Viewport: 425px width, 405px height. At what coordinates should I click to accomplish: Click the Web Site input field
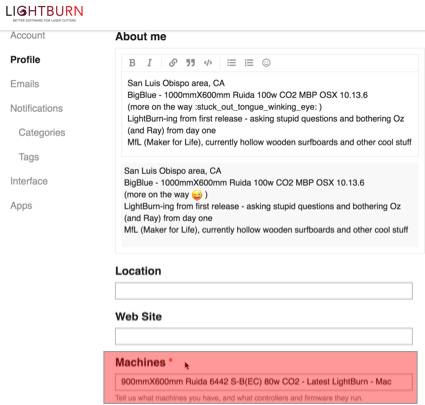(x=264, y=336)
